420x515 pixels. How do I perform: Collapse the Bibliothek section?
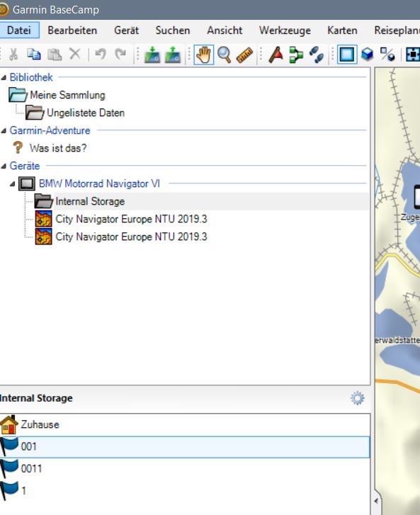click(4, 77)
